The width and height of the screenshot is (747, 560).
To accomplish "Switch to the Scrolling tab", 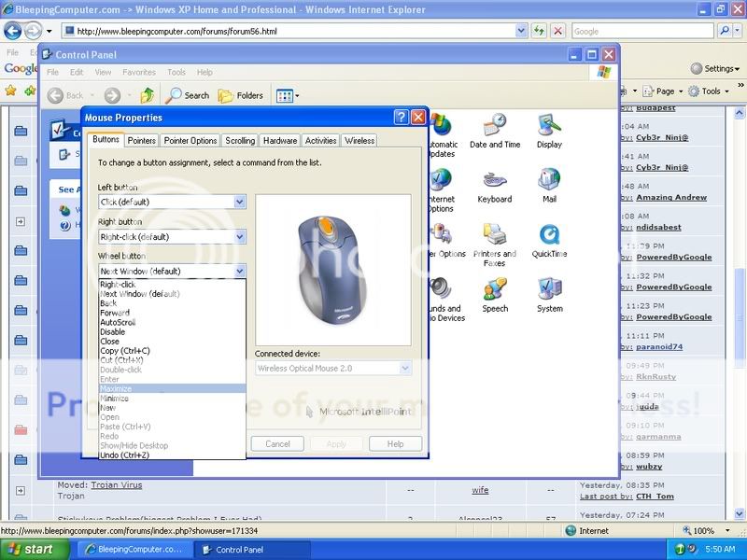I will click(x=240, y=141).
